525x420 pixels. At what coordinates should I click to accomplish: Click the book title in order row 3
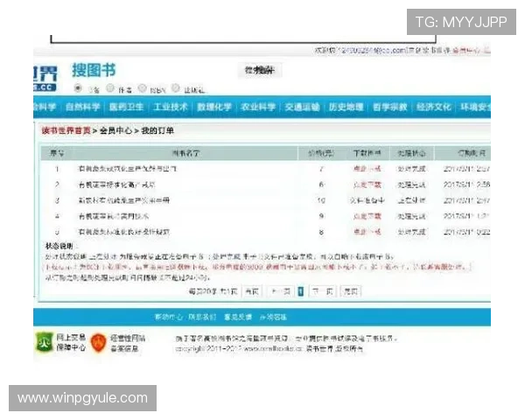point(124,200)
